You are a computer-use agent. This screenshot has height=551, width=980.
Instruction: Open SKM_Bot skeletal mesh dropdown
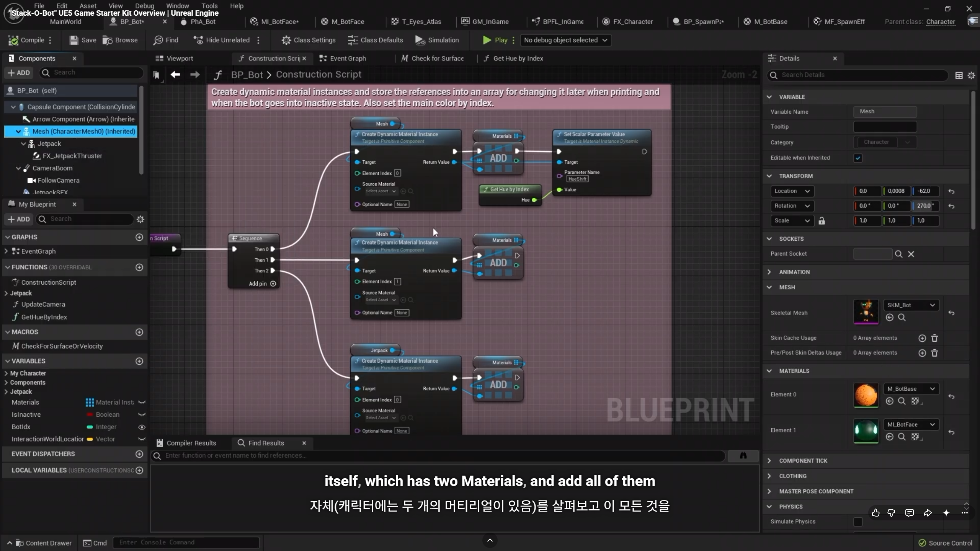911,305
